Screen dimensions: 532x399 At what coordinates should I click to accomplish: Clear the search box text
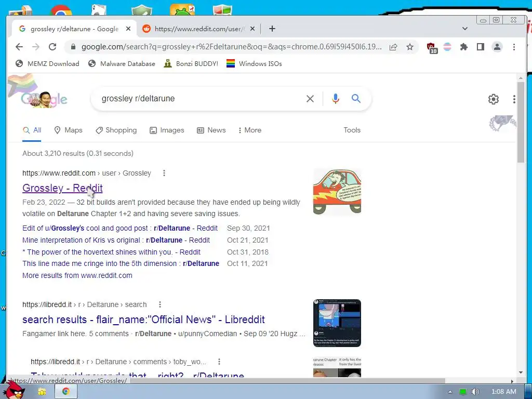point(310,99)
